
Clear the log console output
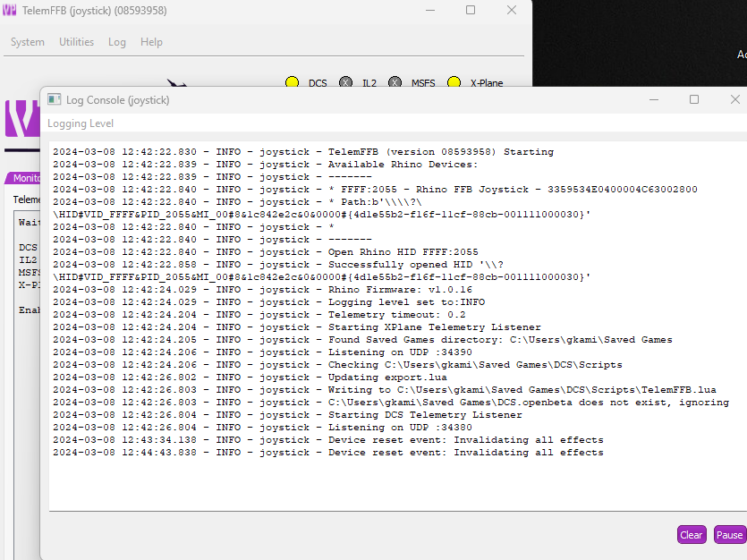click(x=691, y=535)
